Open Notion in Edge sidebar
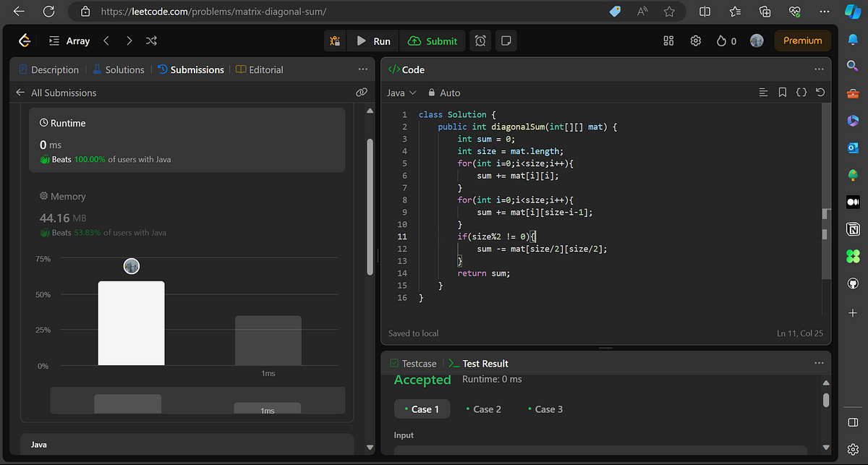Image resolution: width=868 pixels, height=465 pixels. (x=853, y=230)
